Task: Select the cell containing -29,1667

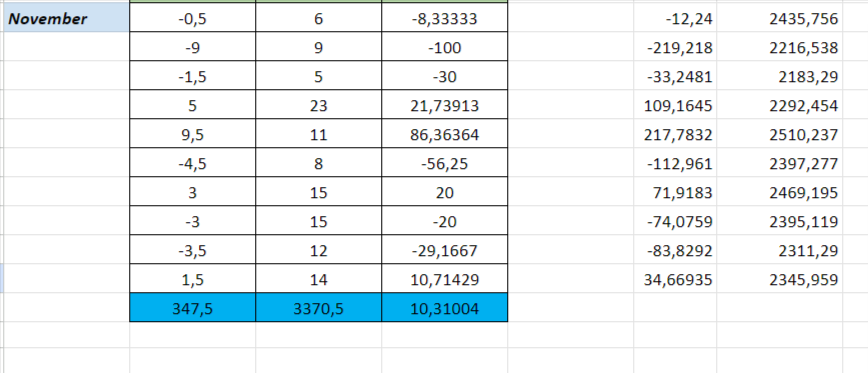Action: coord(445,250)
